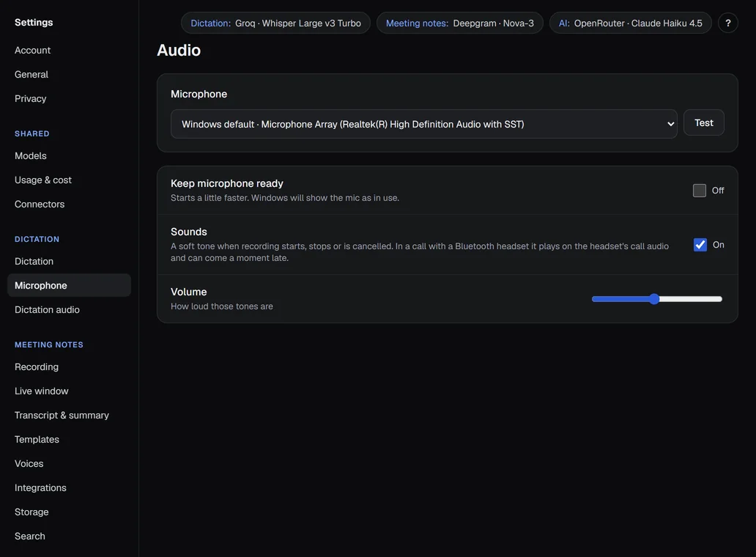756x557 pixels.
Task: Select the Microphone sidebar item
Action: coord(69,286)
